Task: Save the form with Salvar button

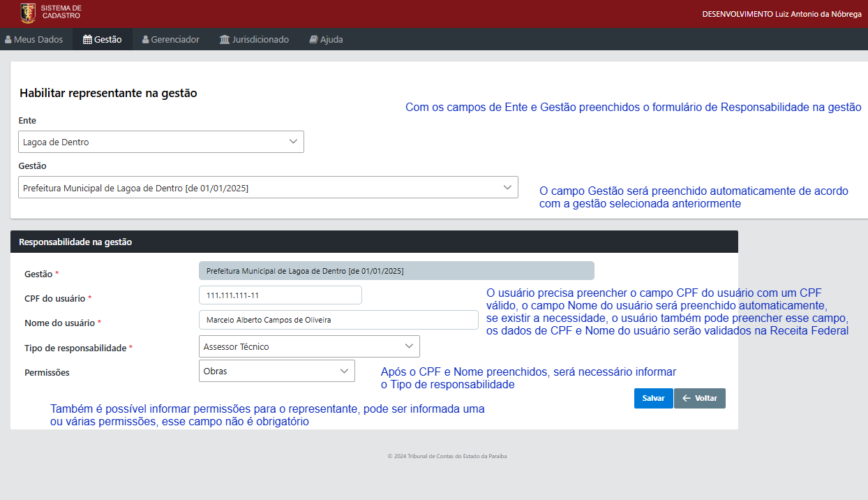Action: pyautogui.click(x=654, y=398)
